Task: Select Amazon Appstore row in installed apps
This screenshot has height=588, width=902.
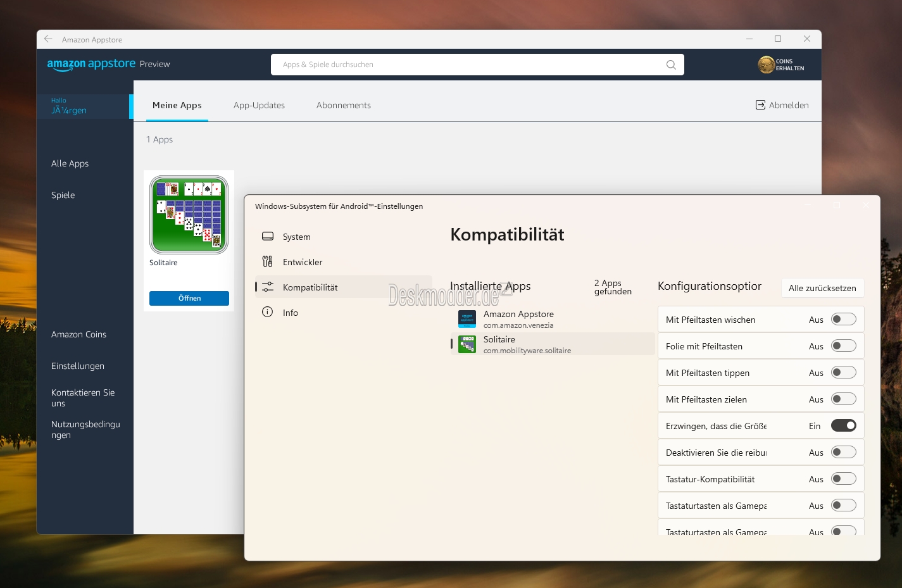Action: [x=553, y=319]
